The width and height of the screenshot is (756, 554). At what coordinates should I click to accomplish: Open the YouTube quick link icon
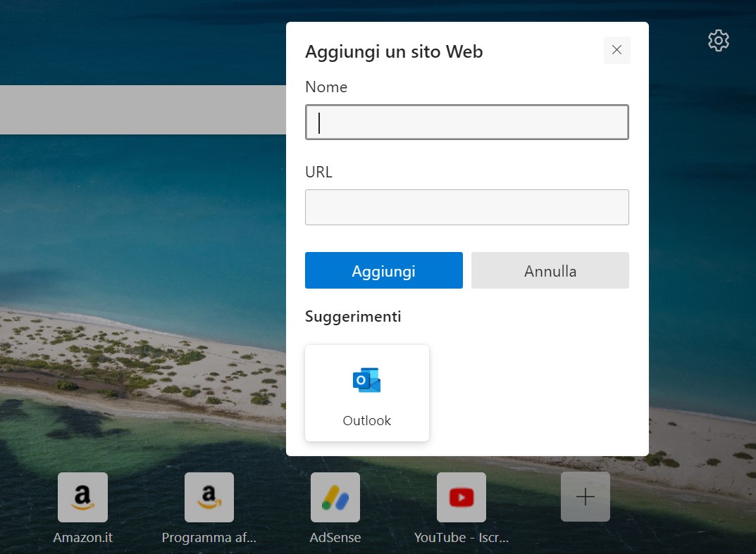tap(461, 497)
